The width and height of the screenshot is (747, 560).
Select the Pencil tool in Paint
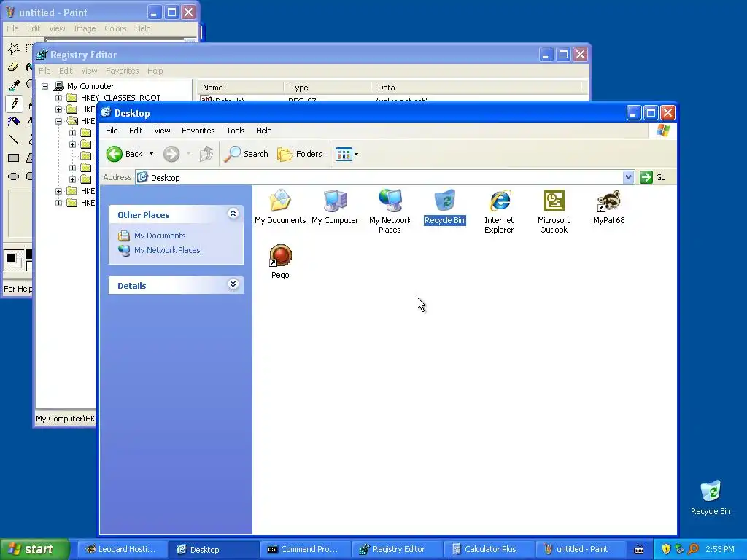(x=14, y=104)
